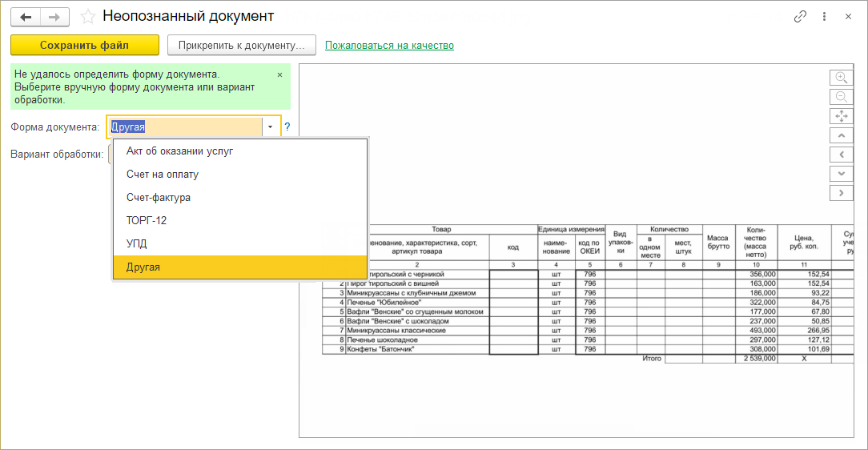868x450 pixels.
Task: Choose ТОРГ-12 from the list
Action: pos(240,220)
